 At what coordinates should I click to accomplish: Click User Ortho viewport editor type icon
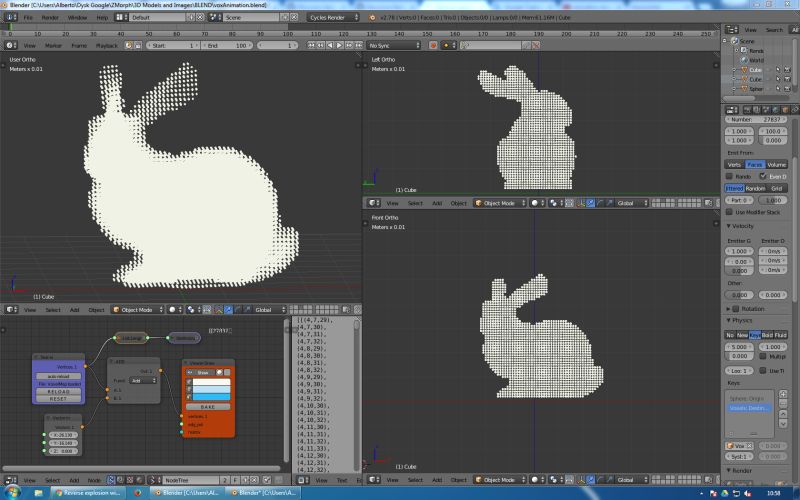coord(11,310)
